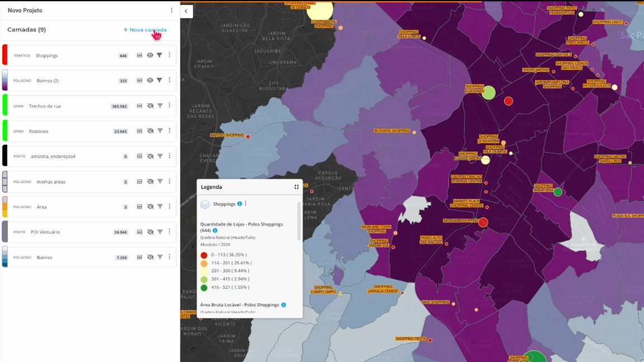Click the filter icon on Rodovias layer
This screenshot has height=362, width=644.
coord(159,131)
